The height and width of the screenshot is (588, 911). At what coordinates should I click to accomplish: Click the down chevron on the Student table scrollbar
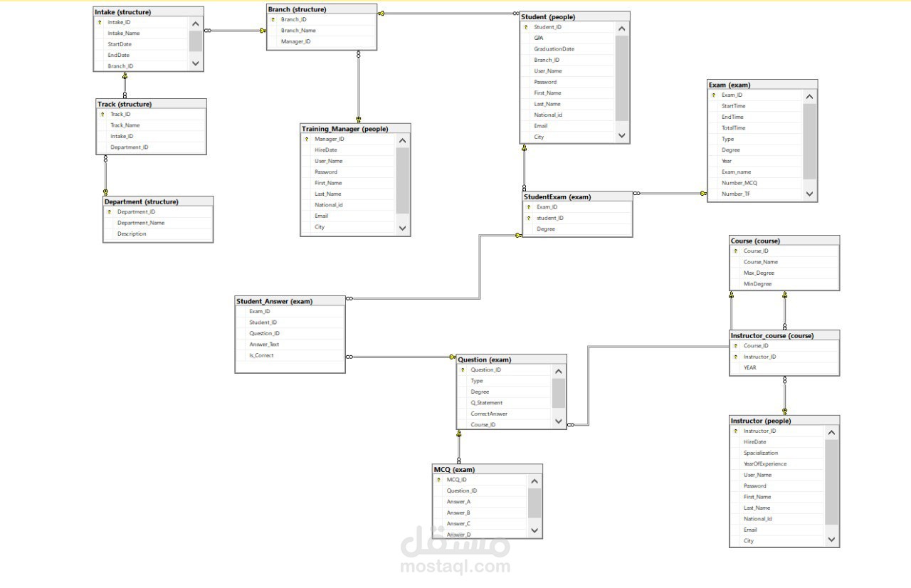621,137
